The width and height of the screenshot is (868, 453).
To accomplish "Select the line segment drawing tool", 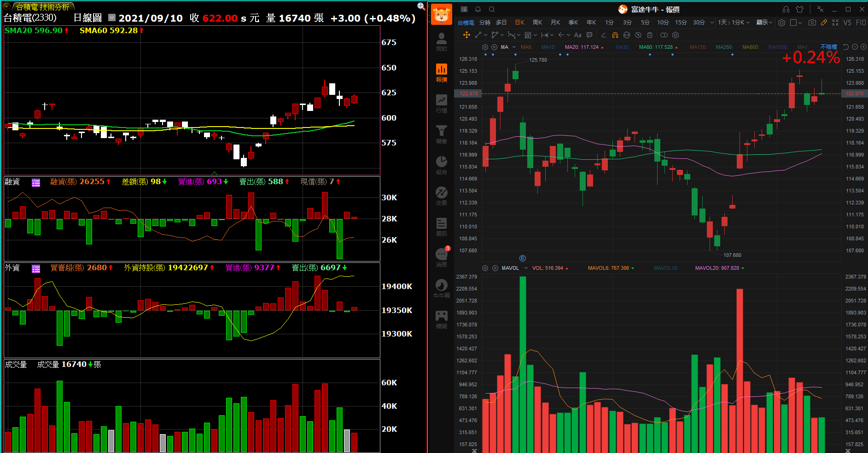I will tap(478, 35).
